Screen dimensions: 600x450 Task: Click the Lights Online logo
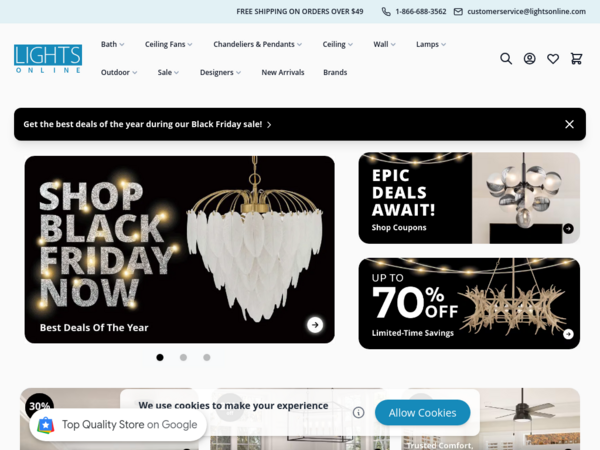48,59
